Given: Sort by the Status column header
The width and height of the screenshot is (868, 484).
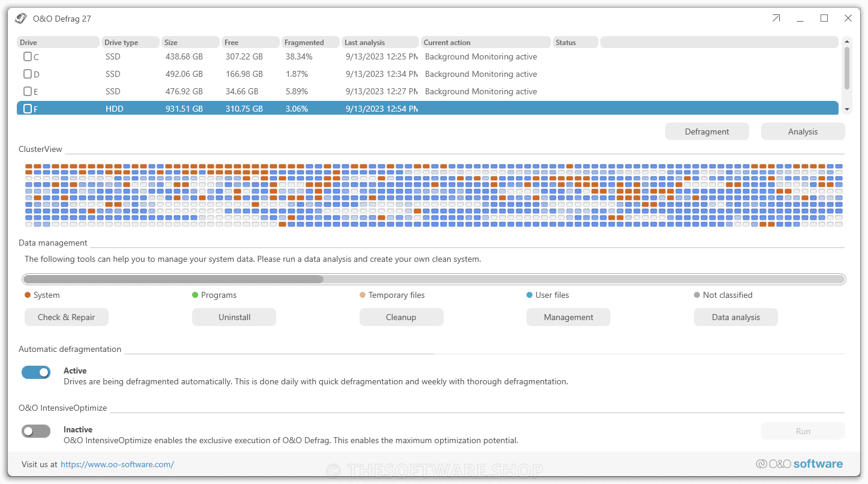Looking at the screenshot, I should coord(576,42).
